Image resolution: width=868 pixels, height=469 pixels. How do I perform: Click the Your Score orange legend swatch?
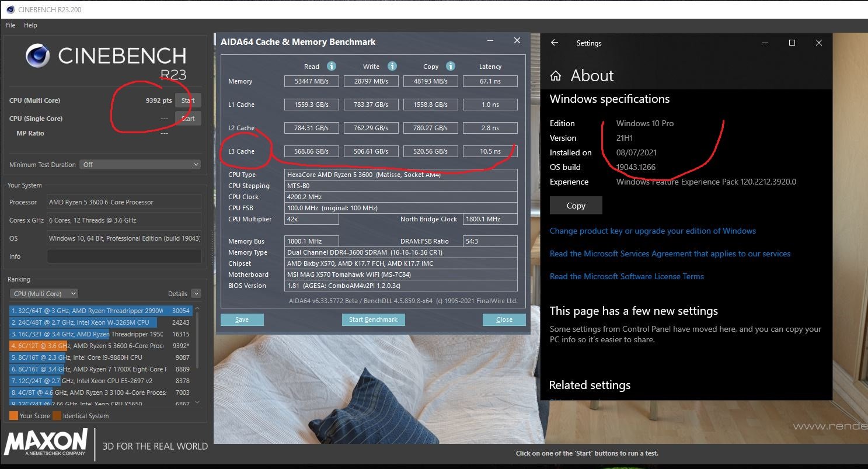13,416
